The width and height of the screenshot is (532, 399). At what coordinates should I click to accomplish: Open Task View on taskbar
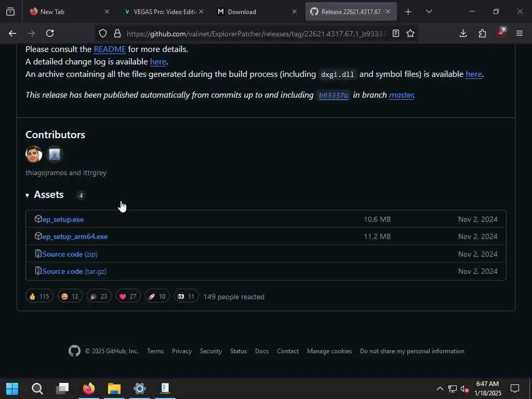point(62,389)
